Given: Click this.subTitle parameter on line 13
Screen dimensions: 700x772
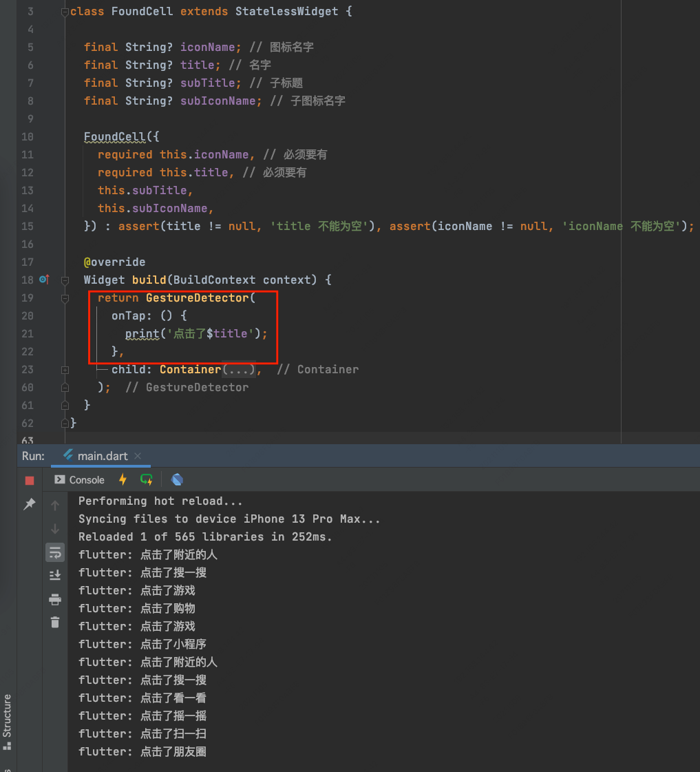Looking at the screenshot, I should 142,190.
